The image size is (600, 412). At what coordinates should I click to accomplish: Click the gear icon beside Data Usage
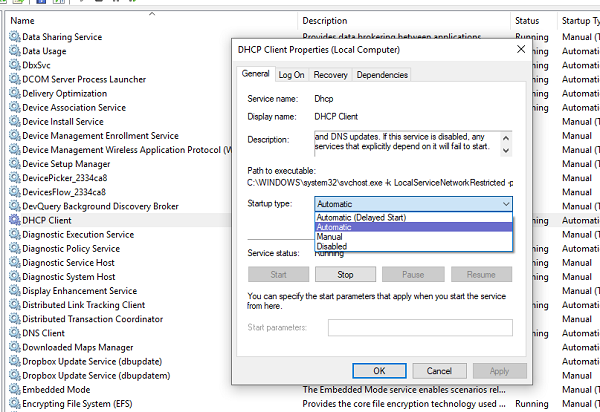pyautogui.click(x=15, y=51)
